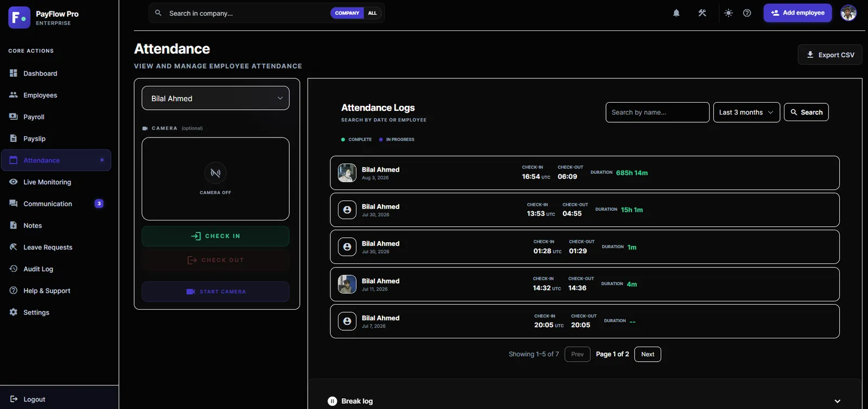Image resolution: width=868 pixels, height=409 pixels.
Task: Open the Aug 3, 2026 attendance record avatar
Action: (x=347, y=173)
